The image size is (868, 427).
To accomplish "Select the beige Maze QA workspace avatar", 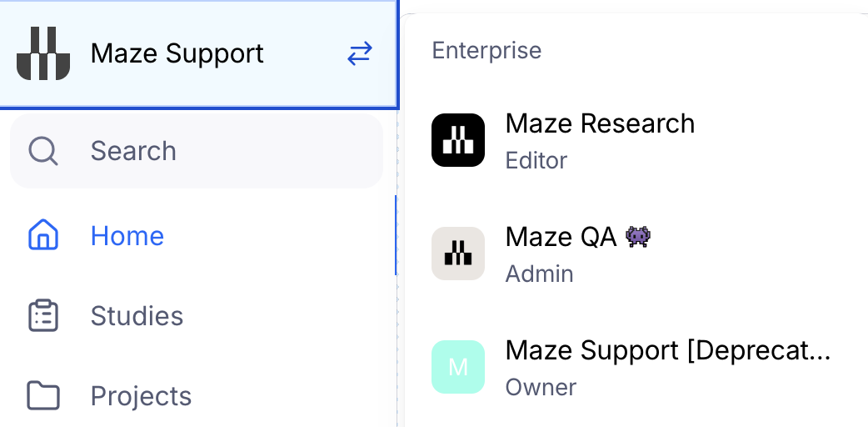I will pos(458,254).
